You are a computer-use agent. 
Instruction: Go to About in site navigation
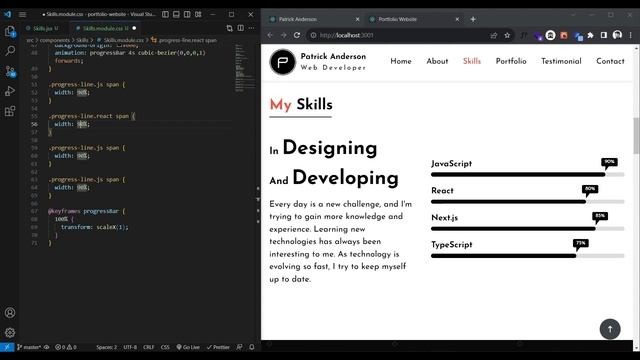point(437,61)
